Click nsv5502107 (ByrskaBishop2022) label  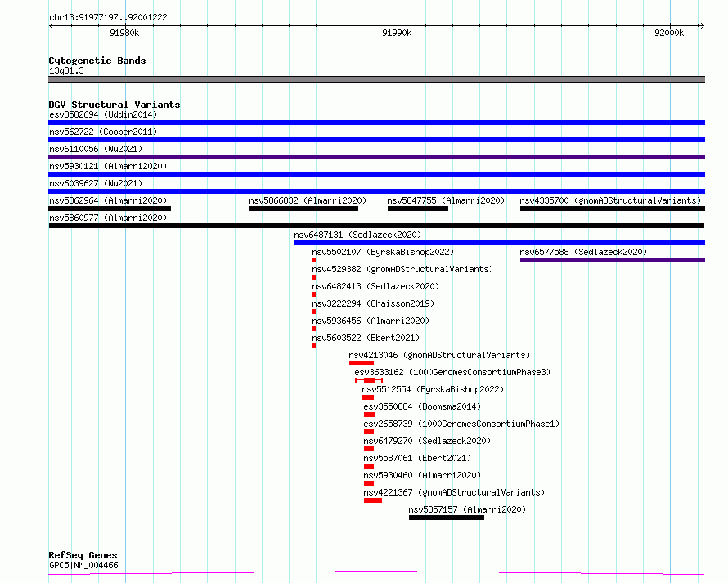pyautogui.click(x=383, y=252)
